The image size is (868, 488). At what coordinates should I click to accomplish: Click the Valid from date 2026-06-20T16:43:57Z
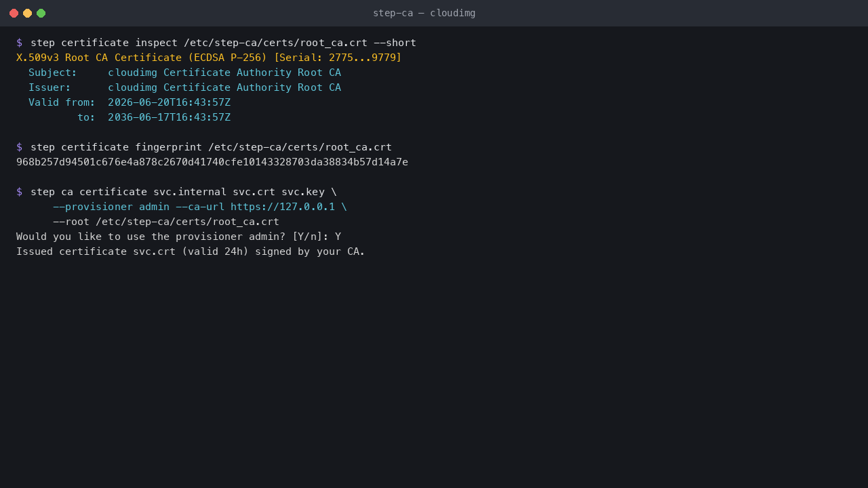point(169,102)
